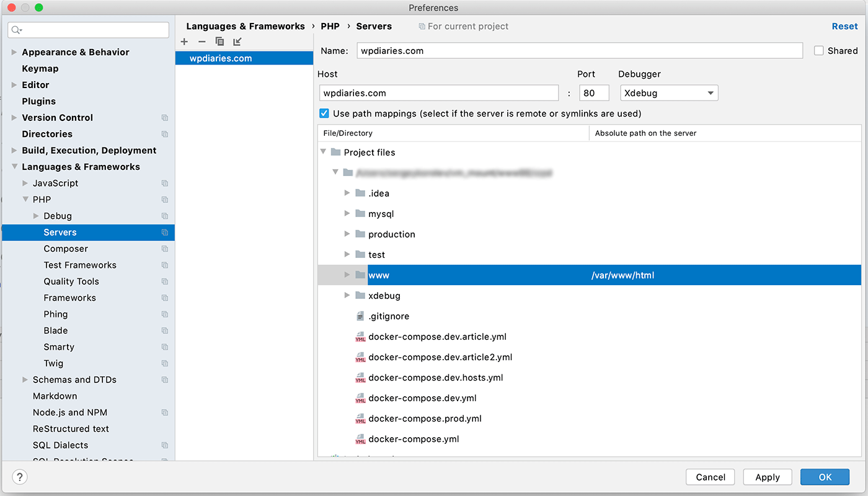Focus the Port field showing 80
Screen dimensions: 868x496
pos(595,93)
